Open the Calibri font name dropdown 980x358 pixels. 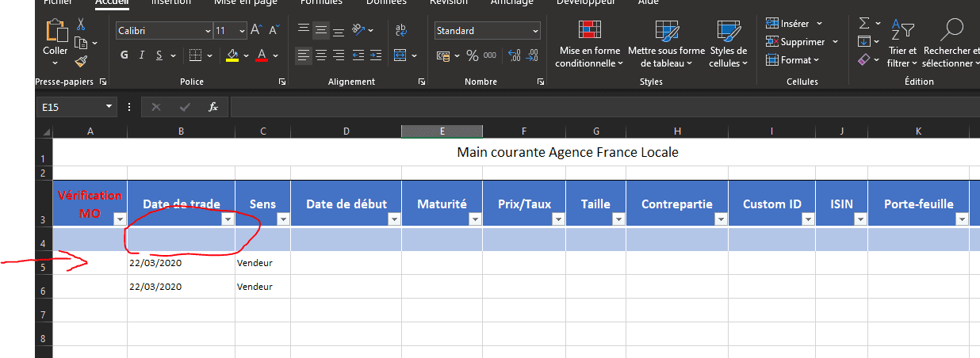[209, 31]
